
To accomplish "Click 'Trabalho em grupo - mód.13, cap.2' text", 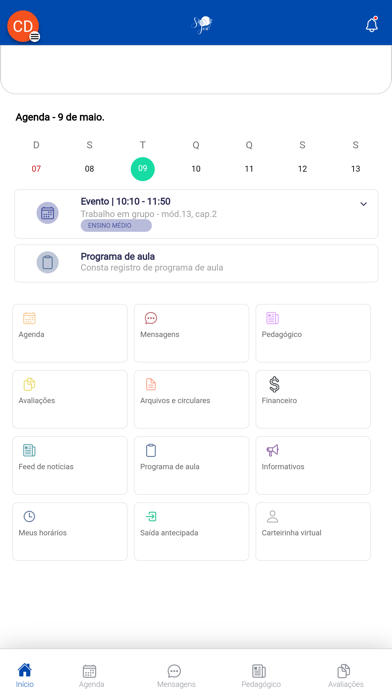I will [x=149, y=214].
